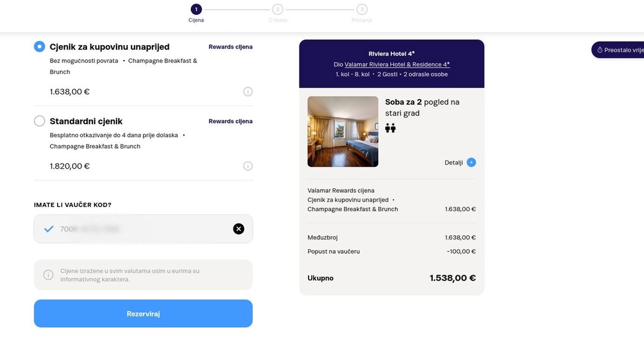This screenshot has height=360, width=644.
Task: Open info icon beside the 1.638,00 € price
Action: tap(247, 90)
